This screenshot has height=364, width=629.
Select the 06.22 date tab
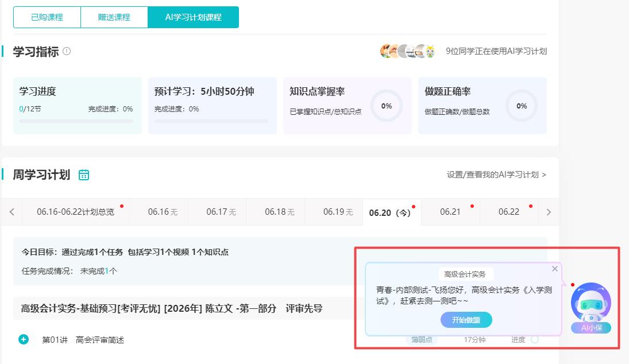pyautogui.click(x=509, y=212)
